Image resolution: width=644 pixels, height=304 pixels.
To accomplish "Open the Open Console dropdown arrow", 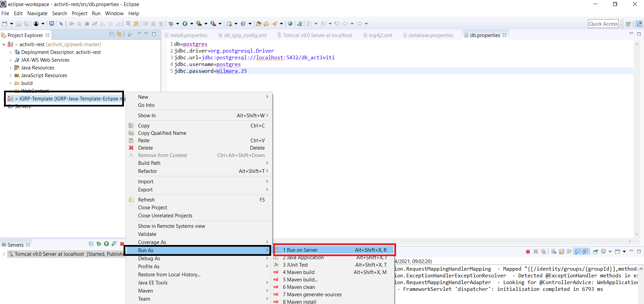I will (x=624, y=252).
